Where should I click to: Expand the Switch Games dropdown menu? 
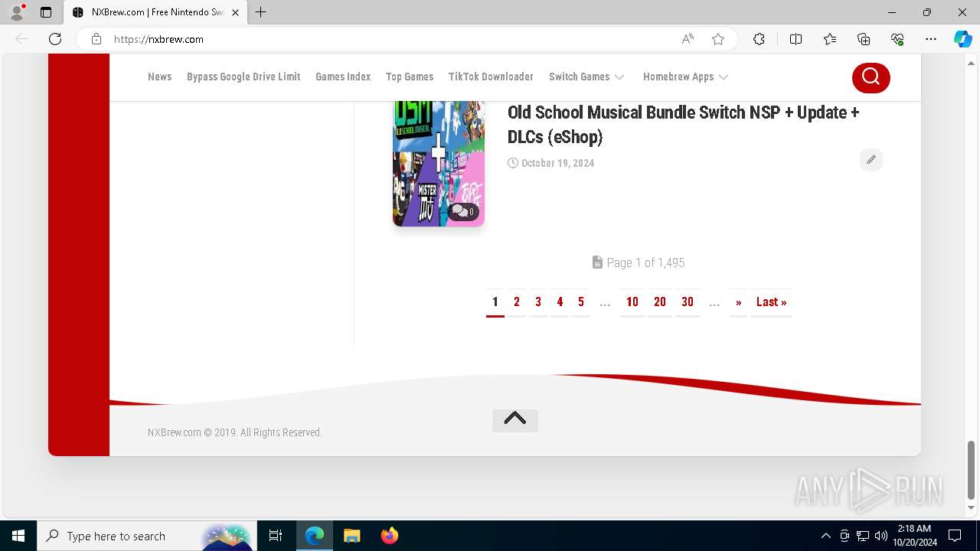pyautogui.click(x=586, y=77)
